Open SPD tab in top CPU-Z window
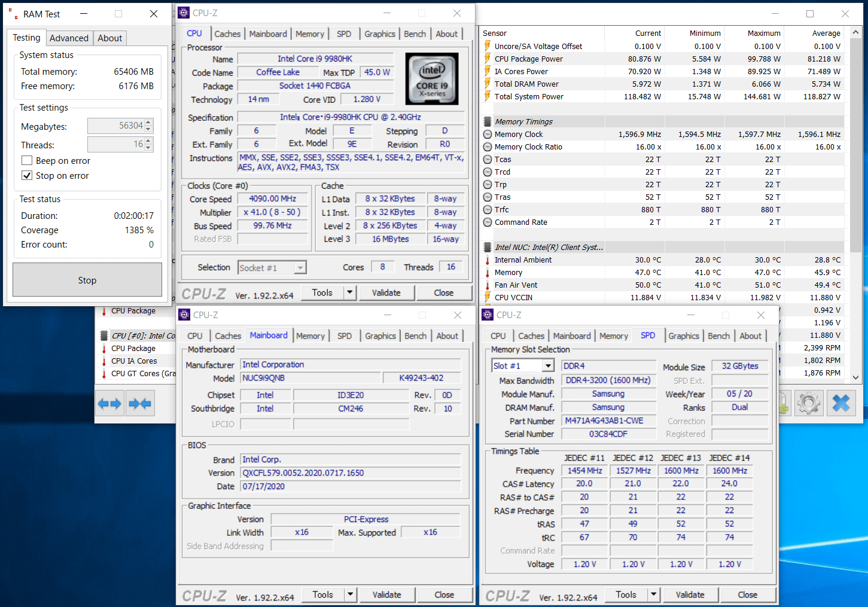The width and height of the screenshot is (868, 607). pos(344,34)
